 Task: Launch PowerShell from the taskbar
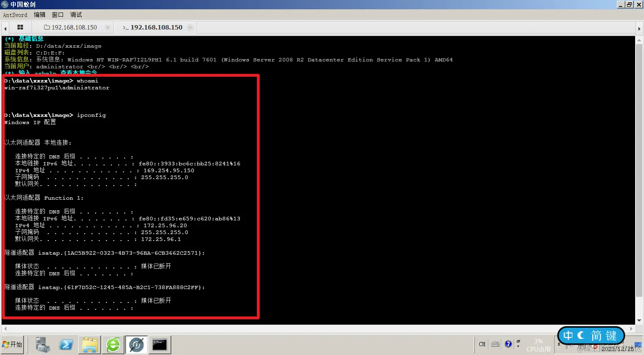(66, 345)
